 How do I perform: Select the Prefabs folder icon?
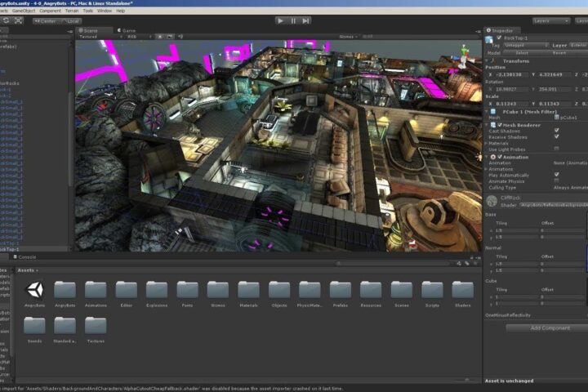[340, 290]
